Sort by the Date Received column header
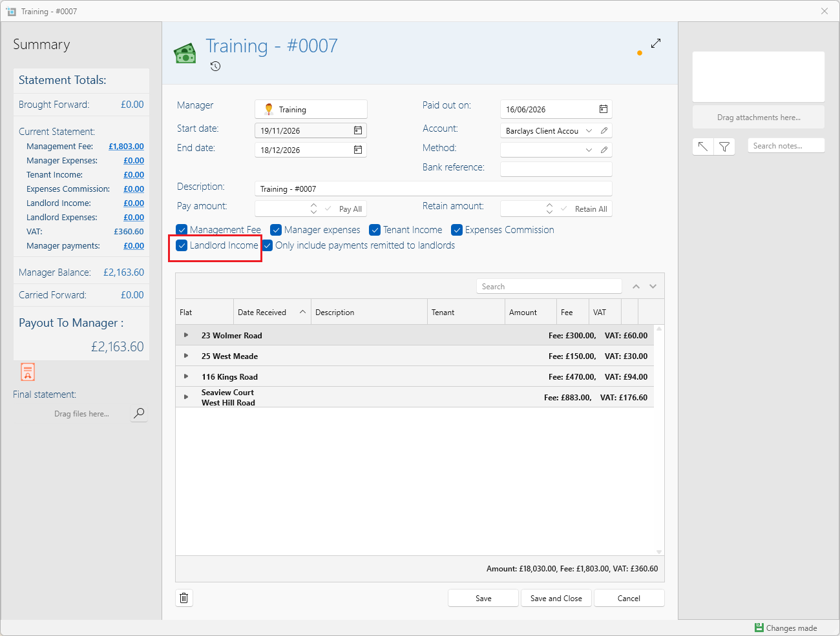 click(x=272, y=312)
